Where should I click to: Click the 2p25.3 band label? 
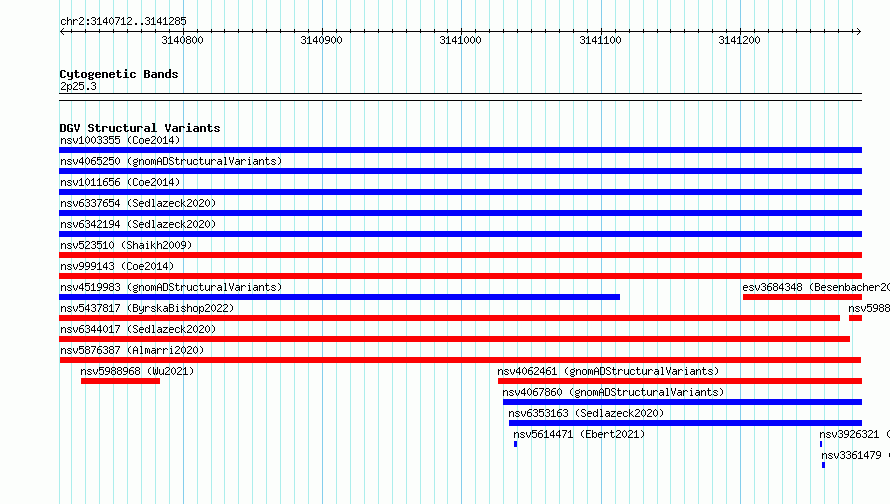coord(78,86)
